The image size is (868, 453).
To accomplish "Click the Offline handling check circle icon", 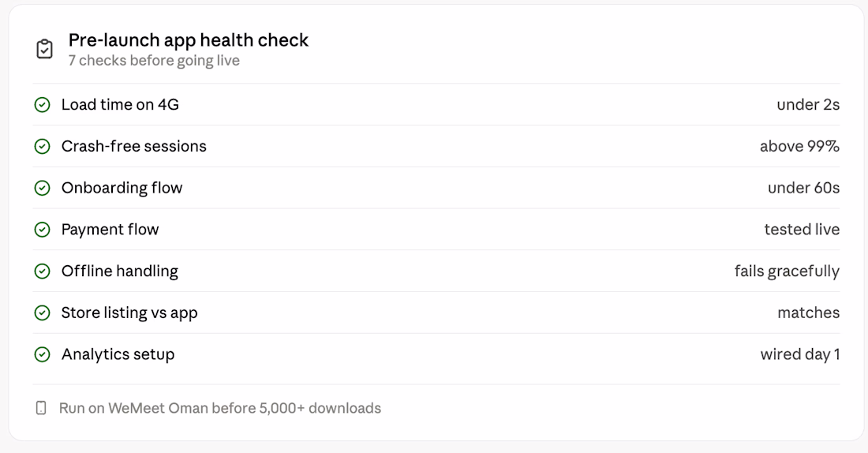I will coord(42,271).
